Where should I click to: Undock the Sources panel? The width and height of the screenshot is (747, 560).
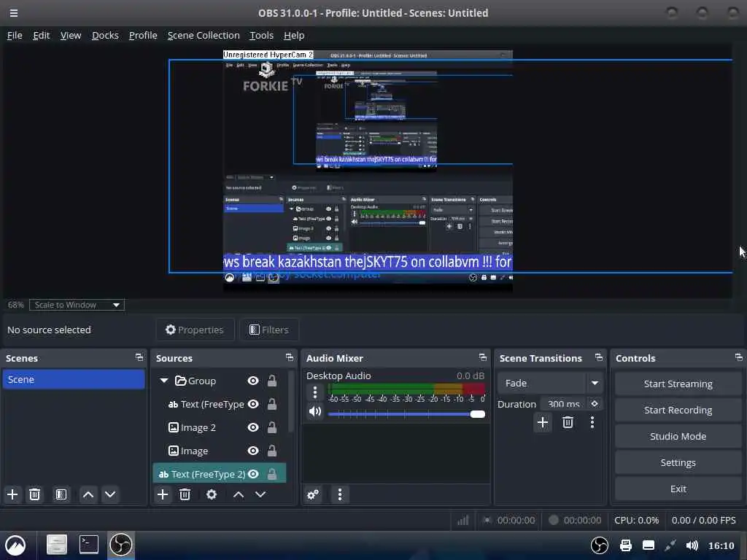[290, 357]
